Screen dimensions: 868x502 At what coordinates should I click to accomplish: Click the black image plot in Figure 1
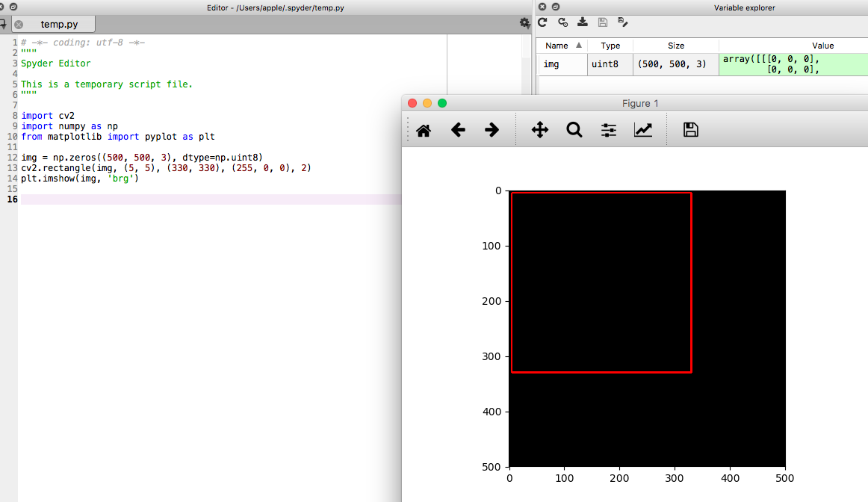[x=647, y=329]
